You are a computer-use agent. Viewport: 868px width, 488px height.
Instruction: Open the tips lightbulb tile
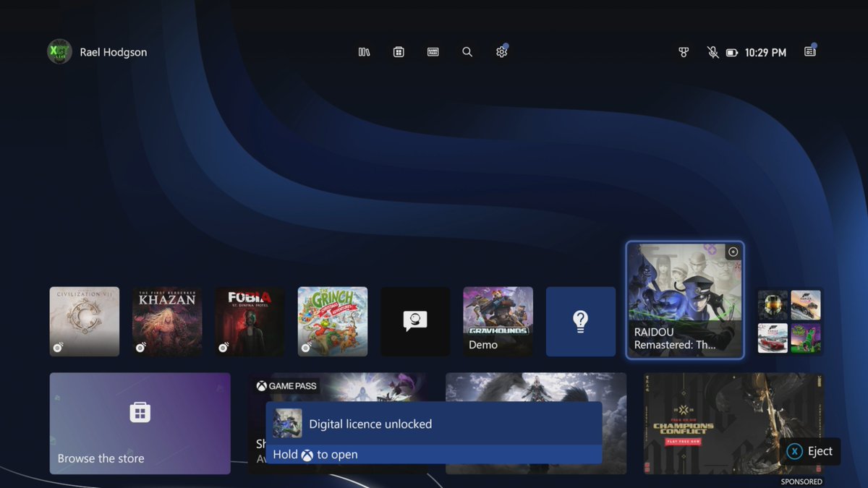click(x=581, y=322)
